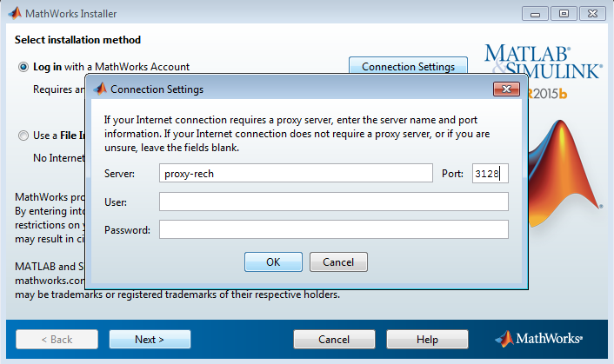
Task: Minimize the MathWorks Installer window
Action: [x=535, y=14]
